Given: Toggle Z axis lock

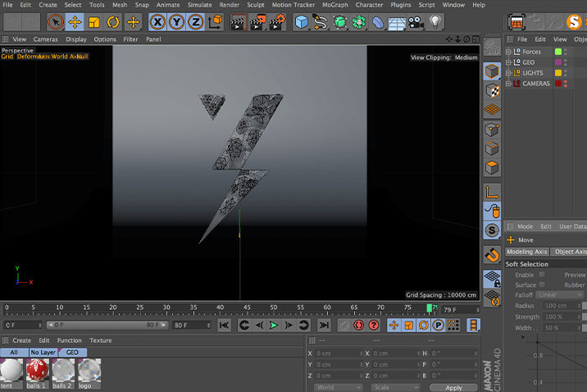Looking at the screenshot, I should tap(195, 22).
